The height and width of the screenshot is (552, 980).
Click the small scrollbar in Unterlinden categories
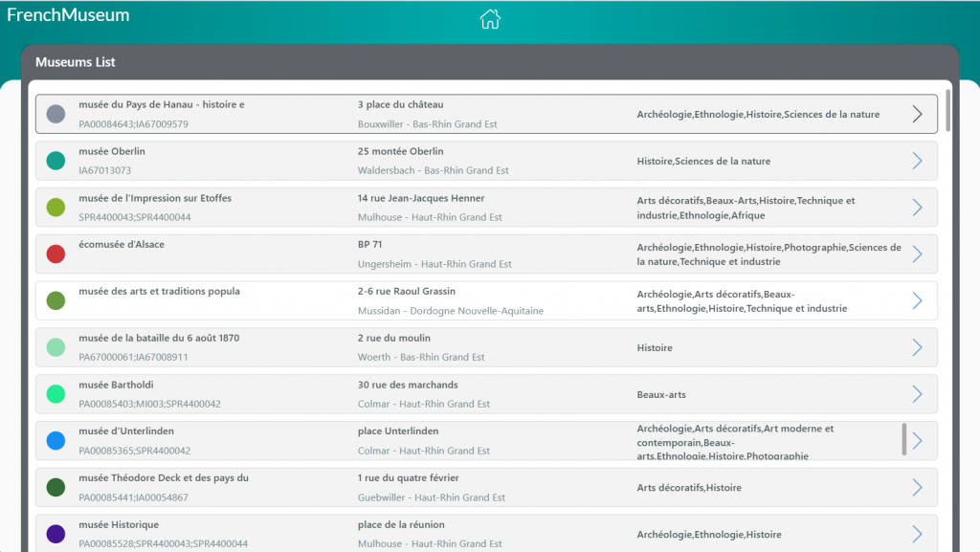pos(904,439)
